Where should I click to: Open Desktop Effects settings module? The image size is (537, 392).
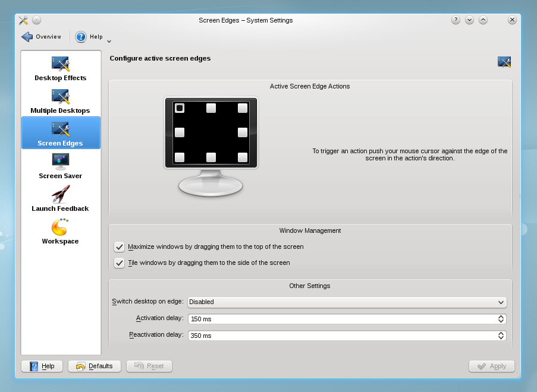point(61,69)
